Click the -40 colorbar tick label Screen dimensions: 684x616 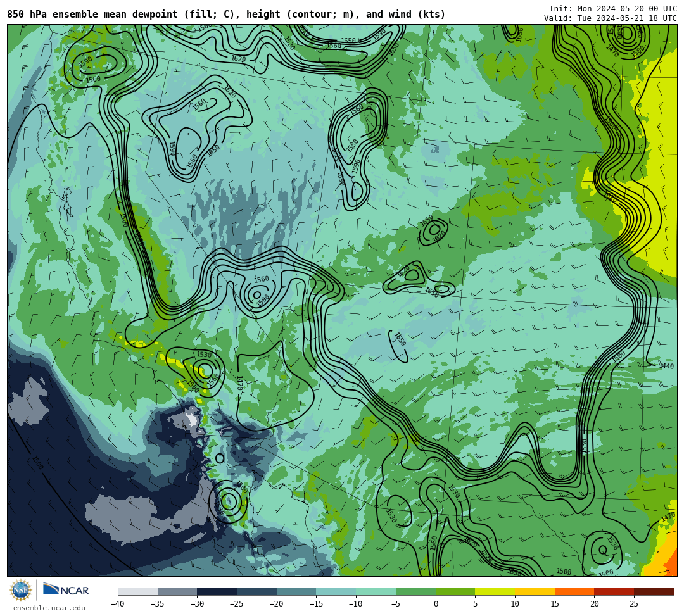[118, 604]
